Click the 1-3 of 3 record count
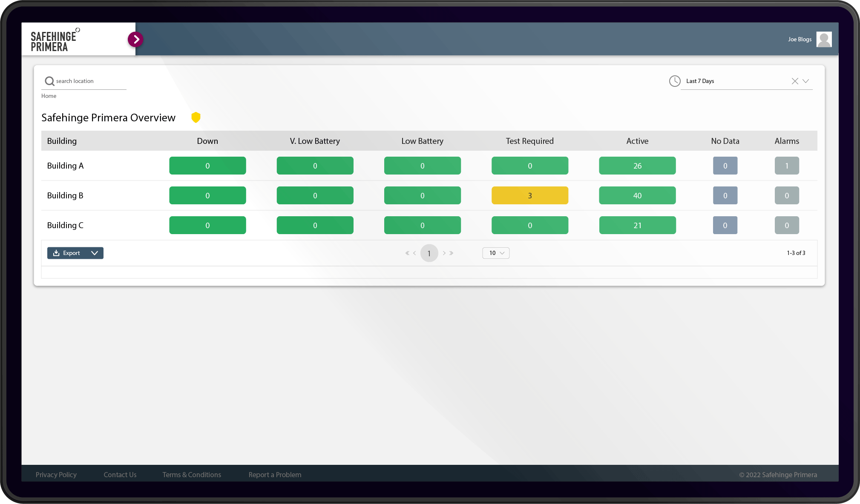Screen dimensions: 860x504 [796, 253]
